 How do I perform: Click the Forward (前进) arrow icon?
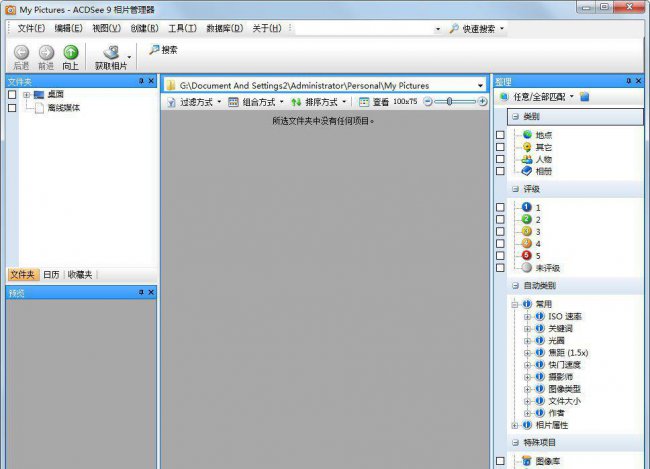pos(46,53)
